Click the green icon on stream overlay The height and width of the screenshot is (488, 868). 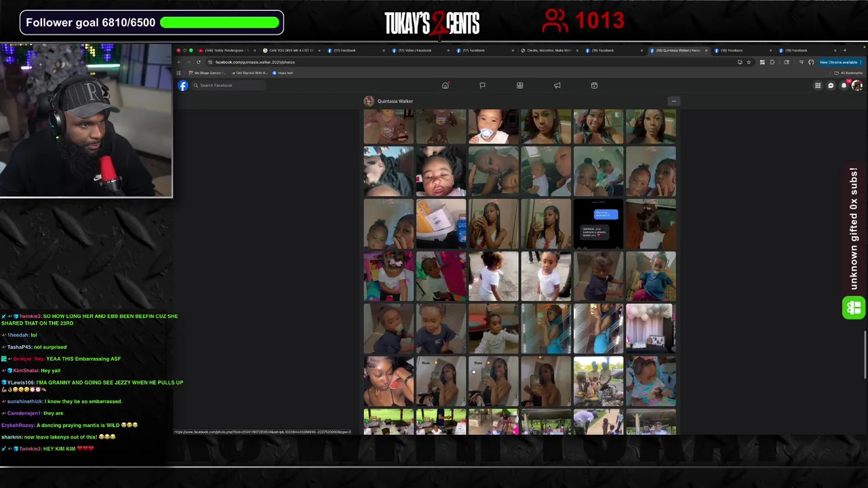[x=853, y=308]
